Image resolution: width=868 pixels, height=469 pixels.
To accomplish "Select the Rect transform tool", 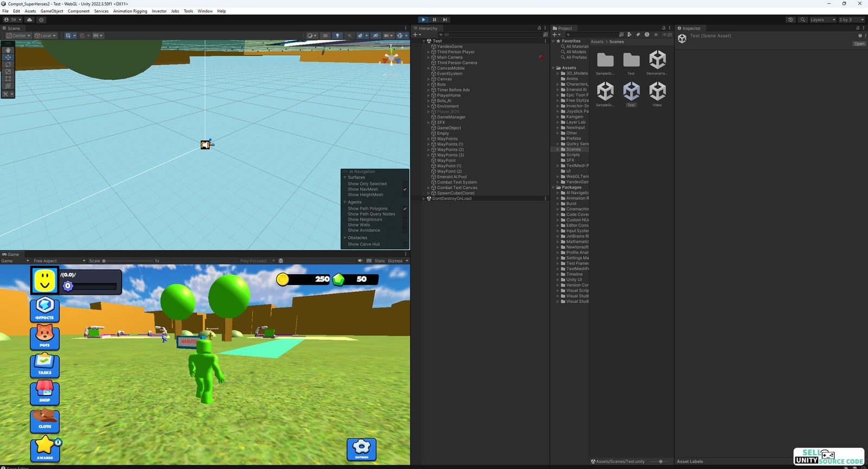I will pos(8,79).
